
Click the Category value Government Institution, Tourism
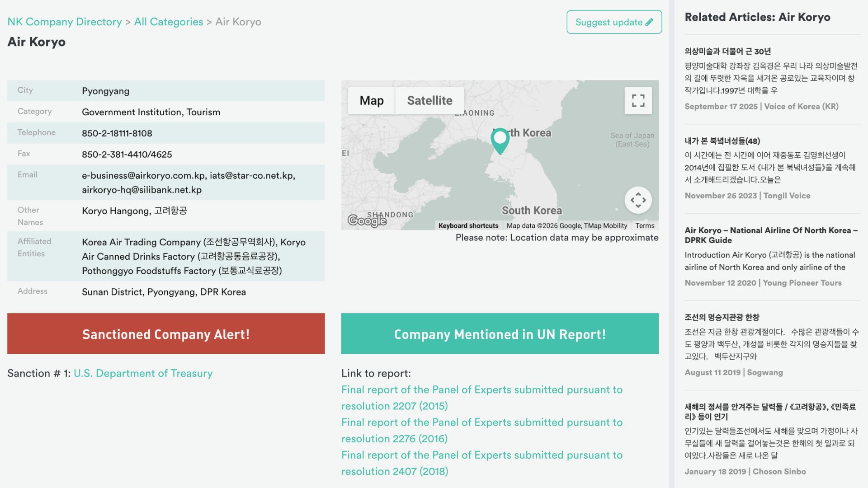tap(151, 112)
